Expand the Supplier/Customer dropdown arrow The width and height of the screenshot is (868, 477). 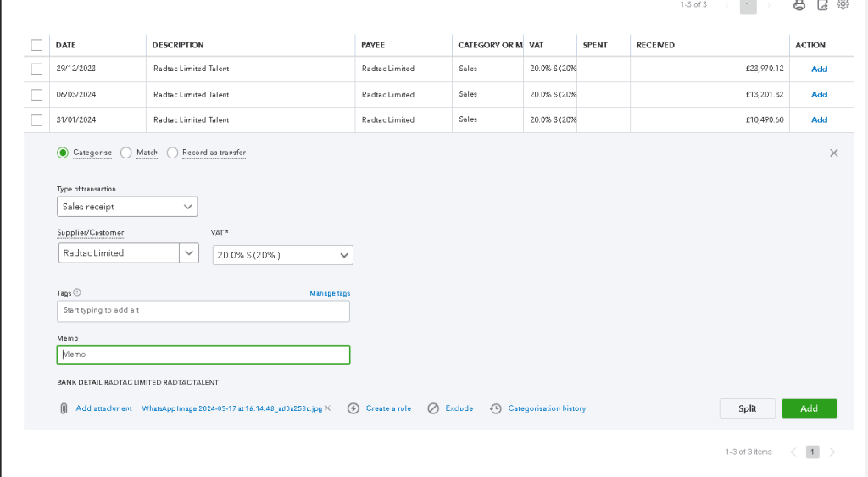tap(189, 252)
